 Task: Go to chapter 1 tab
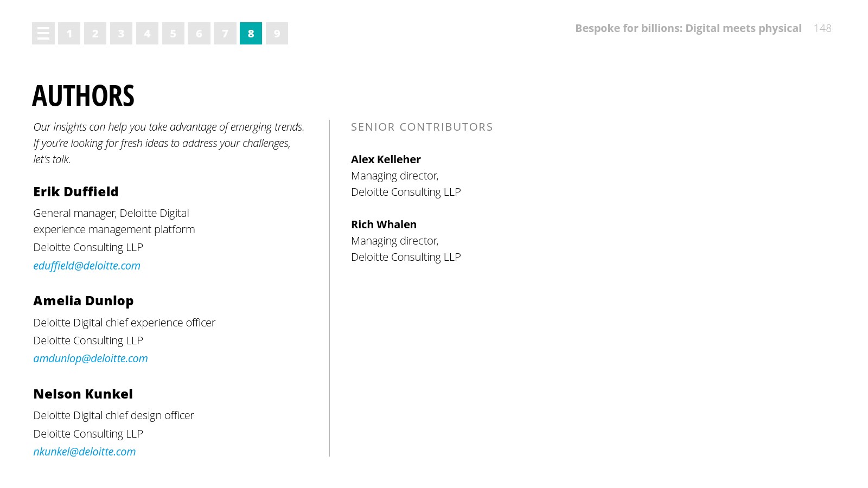[x=69, y=34]
